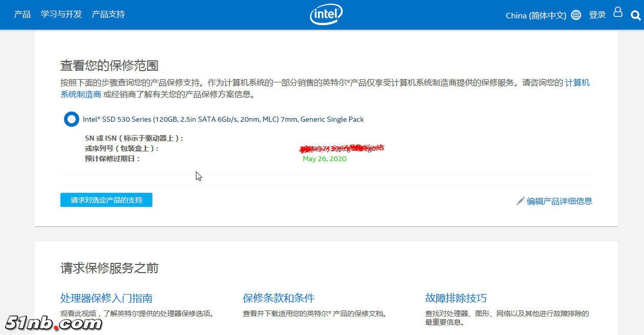Open China (简体中文) region selector
644x335 pixels.
click(536, 15)
